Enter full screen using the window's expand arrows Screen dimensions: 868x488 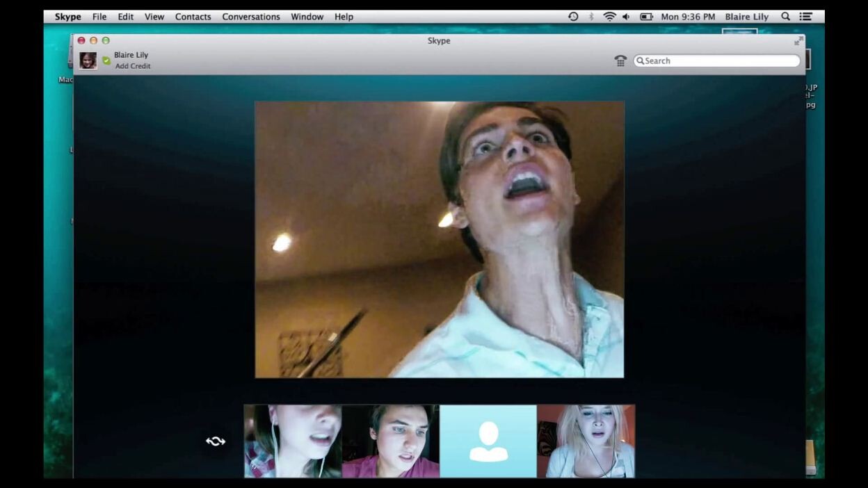[x=798, y=41]
